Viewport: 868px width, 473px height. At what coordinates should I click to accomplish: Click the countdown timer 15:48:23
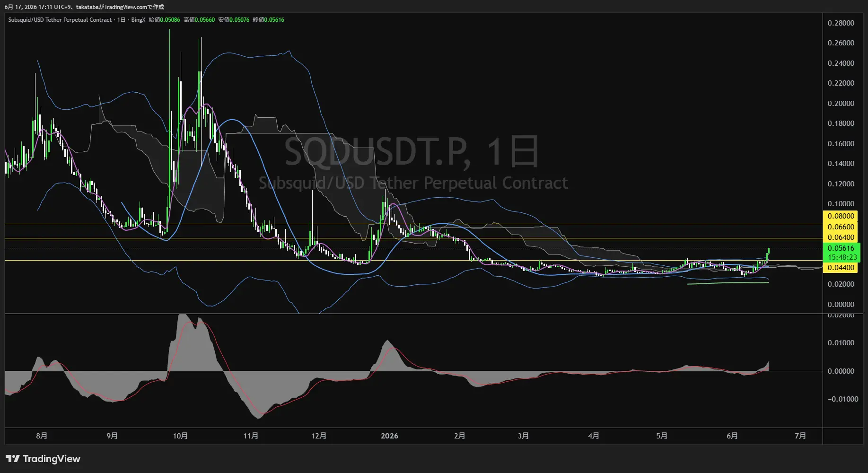(x=842, y=257)
